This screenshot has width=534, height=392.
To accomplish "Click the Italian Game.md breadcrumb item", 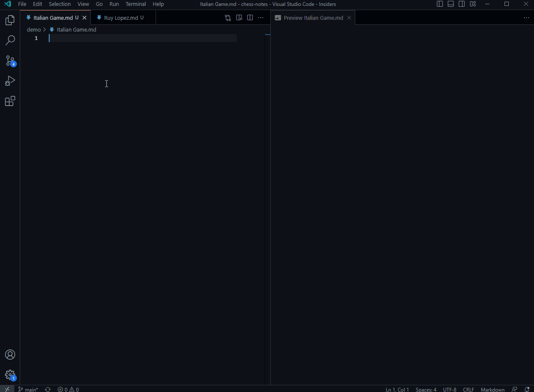I will pyautogui.click(x=73, y=29).
